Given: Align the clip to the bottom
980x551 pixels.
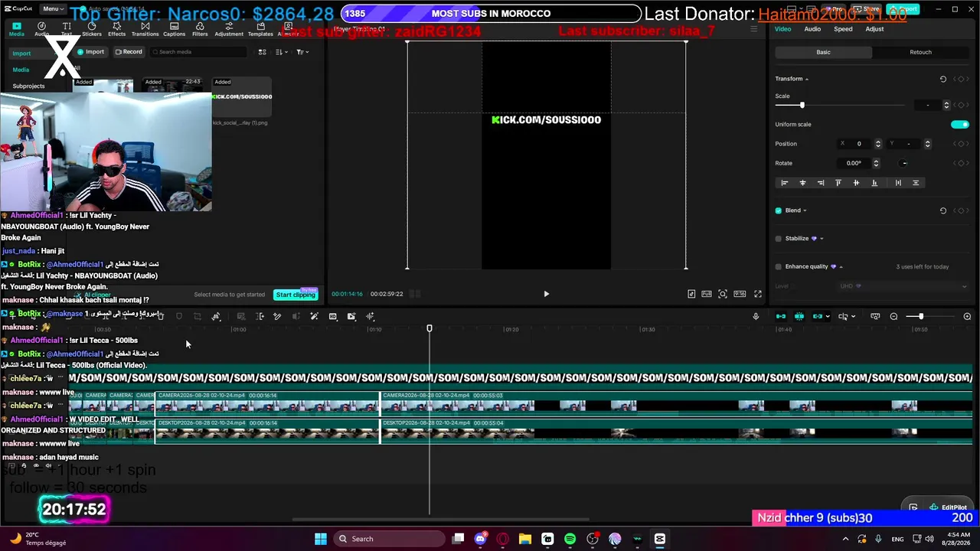Looking at the screenshot, I should point(874,183).
